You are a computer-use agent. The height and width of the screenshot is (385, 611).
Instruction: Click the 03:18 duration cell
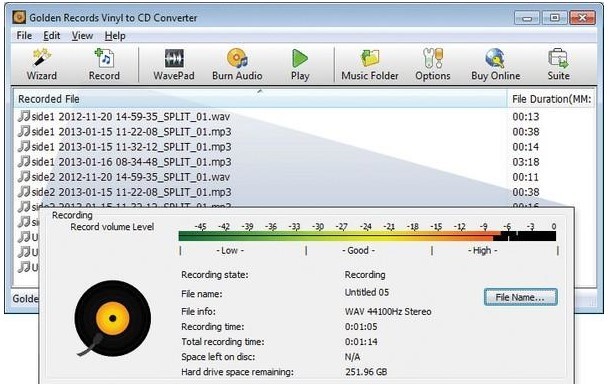526,162
